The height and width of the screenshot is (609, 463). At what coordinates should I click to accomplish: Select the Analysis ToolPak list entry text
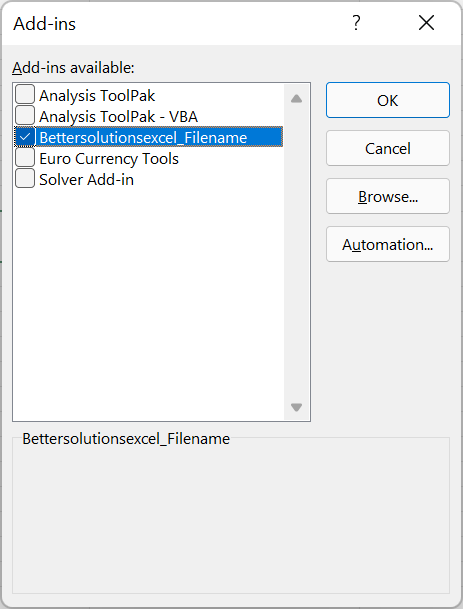[x=97, y=96]
